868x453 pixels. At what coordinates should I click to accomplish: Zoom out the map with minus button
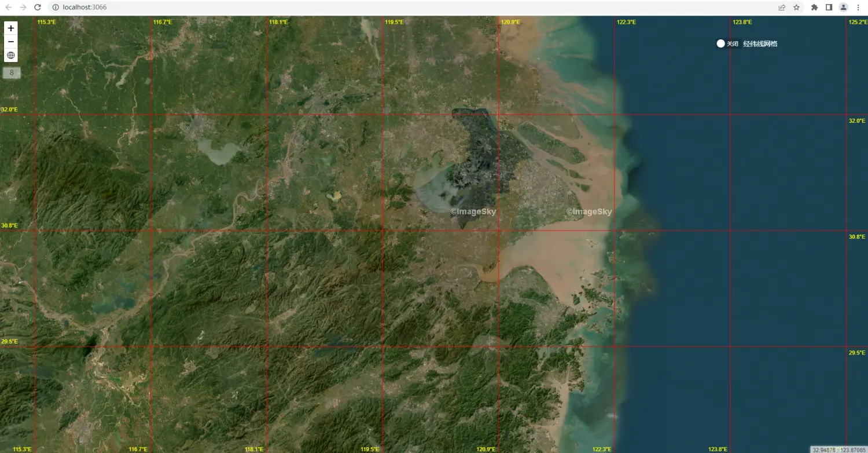click(11, 42)
